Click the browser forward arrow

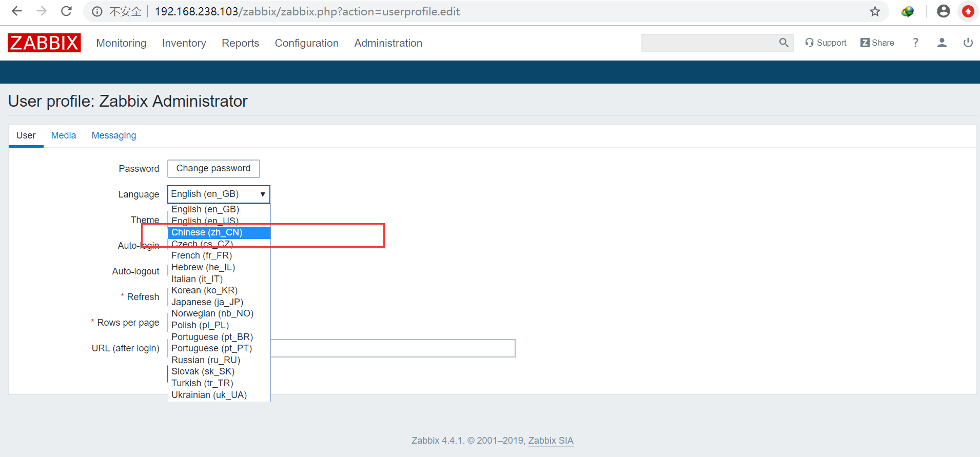[x=42, y=11]
